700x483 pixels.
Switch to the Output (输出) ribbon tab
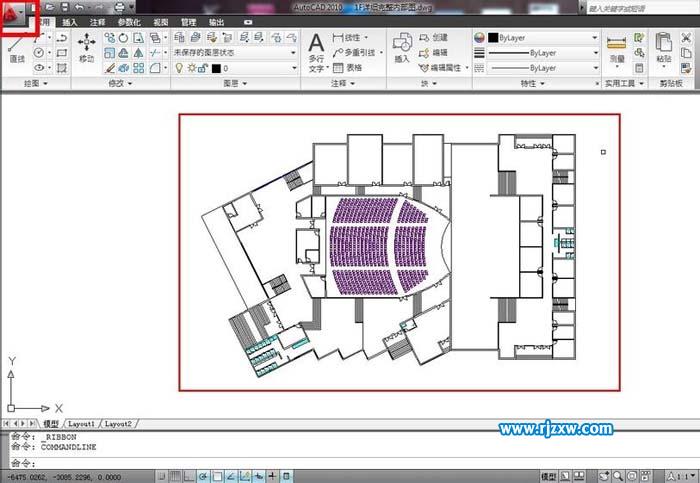217,22
